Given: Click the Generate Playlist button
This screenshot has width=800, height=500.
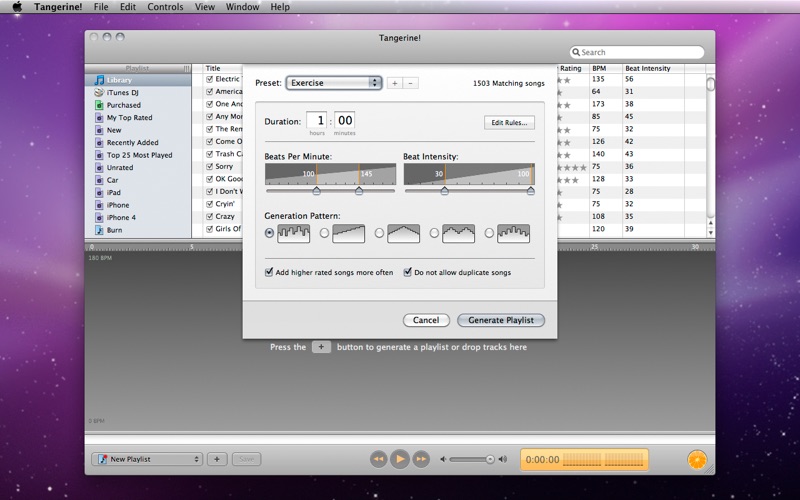Looking at the screenshot, I should click(500, 320).
